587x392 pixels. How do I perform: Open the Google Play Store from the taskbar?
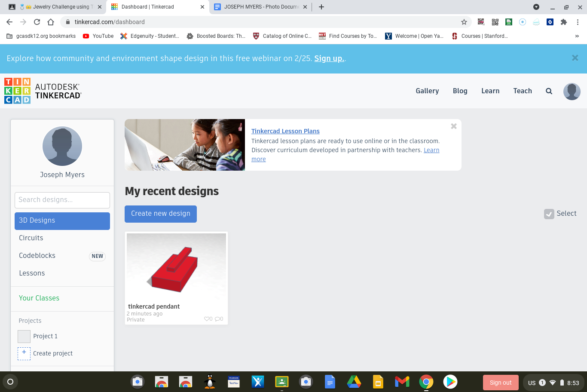click(x=450, y=382)
